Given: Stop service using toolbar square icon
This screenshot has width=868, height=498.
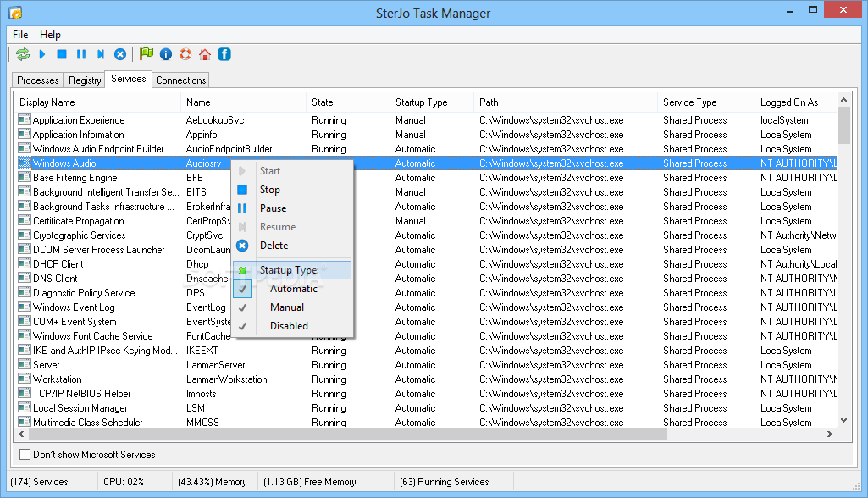Looking at the screenshot, I should point(62,54).
